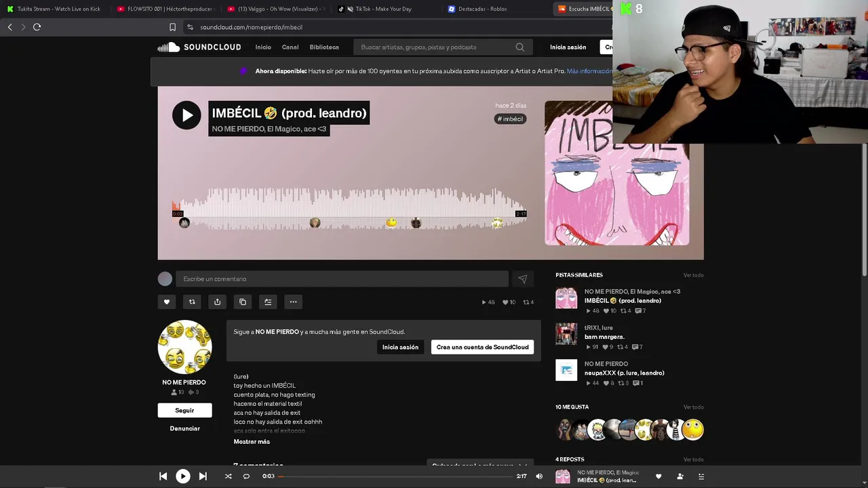Click yellow emoji comment marker on waveform
The height and width of the screenshot is (488, 868).
[x=391, y=223]
